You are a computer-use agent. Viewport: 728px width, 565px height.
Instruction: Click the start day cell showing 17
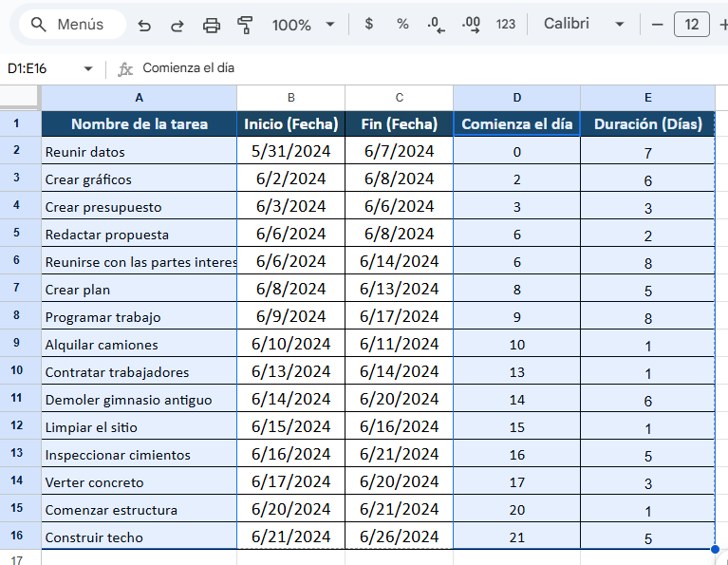tap(516, 480)
